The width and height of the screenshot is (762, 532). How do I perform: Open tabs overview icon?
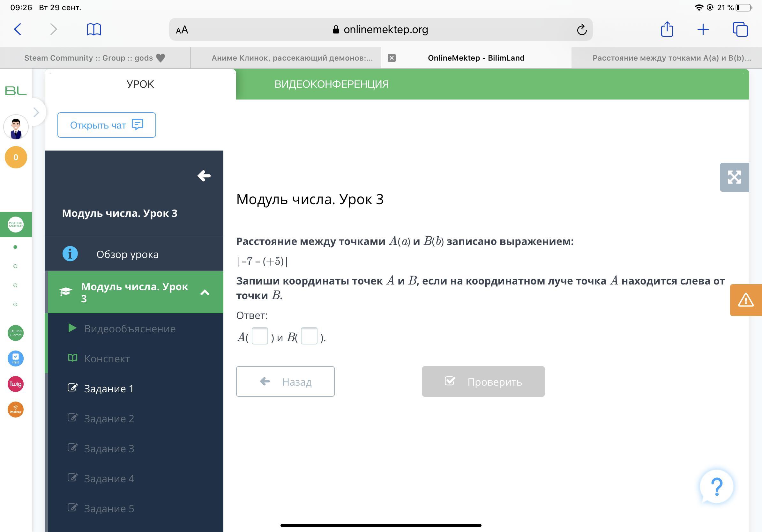[x=740, y=29]
